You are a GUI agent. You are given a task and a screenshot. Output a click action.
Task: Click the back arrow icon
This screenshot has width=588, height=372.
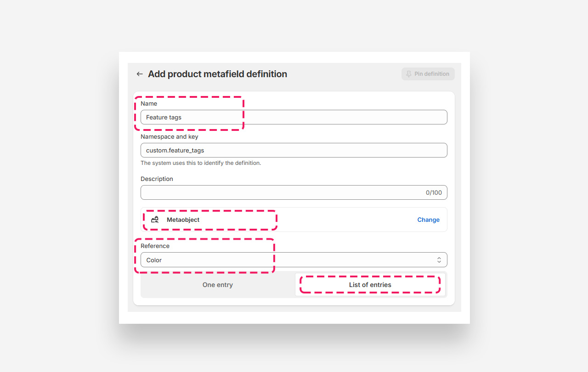tap(140, 74)
